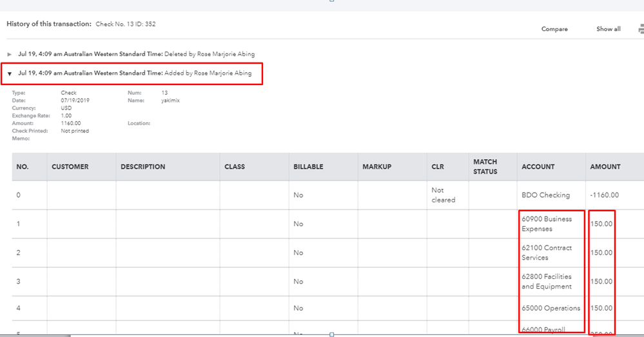The image size is (644, 337).
Task: Click the ACCOUNT column header
Action: pos(538,167)
